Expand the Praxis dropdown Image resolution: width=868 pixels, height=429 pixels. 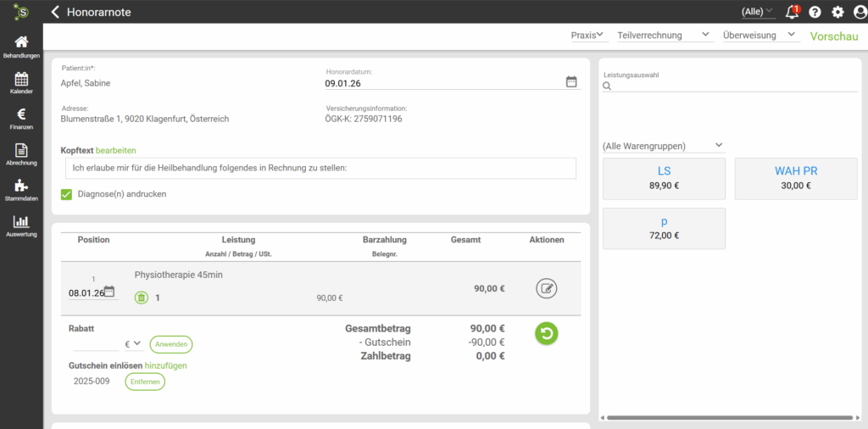tap(587, 36)
